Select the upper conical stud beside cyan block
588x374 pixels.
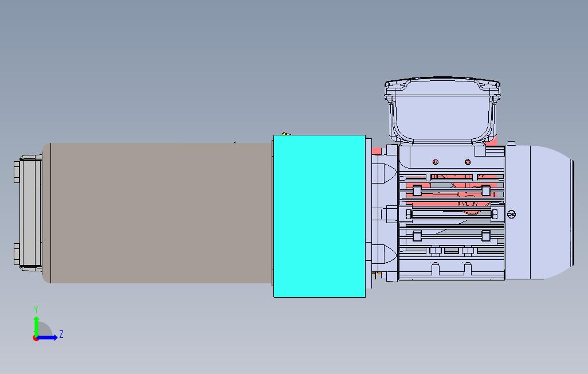point(385,173)
